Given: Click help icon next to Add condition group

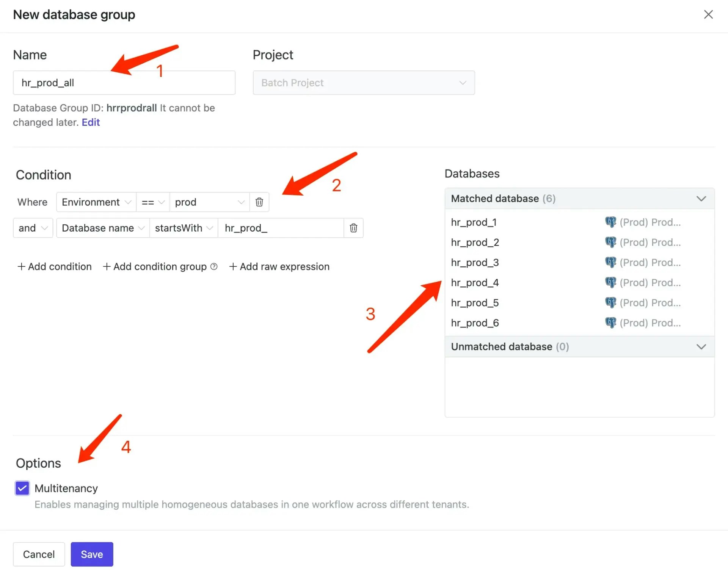Looking at the screenshot, I should coord(214,266).
